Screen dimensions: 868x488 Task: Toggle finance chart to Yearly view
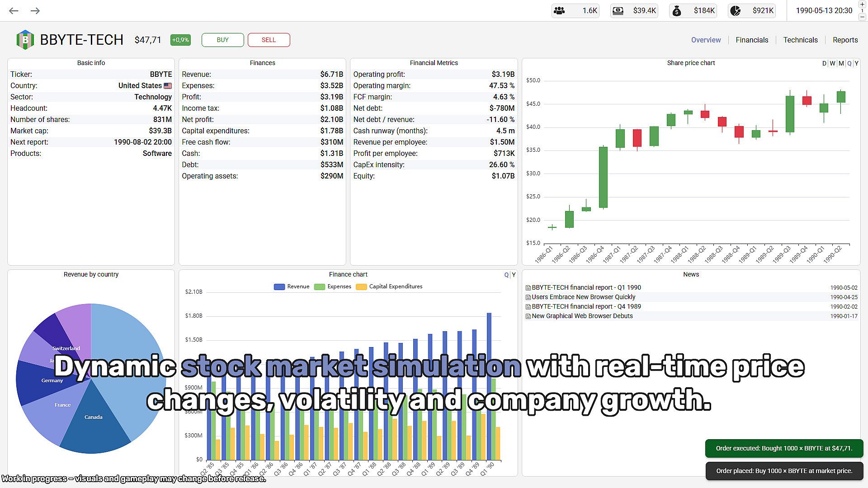[514, 275]
